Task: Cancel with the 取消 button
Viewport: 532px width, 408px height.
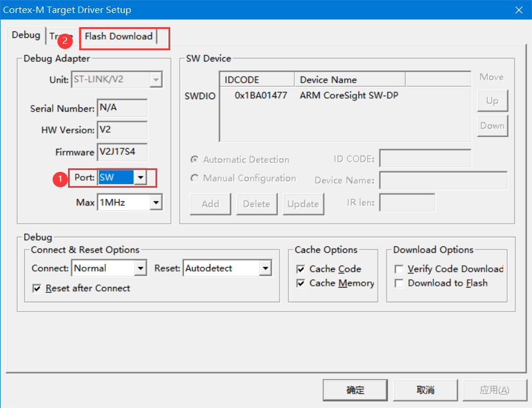Action: pyautogui.click(x=426, y=390)
